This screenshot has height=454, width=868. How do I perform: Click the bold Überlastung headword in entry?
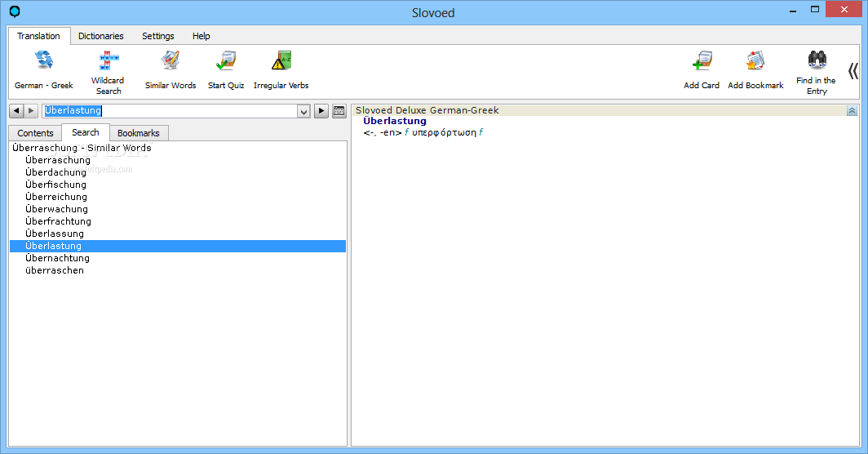click(395, 121)
